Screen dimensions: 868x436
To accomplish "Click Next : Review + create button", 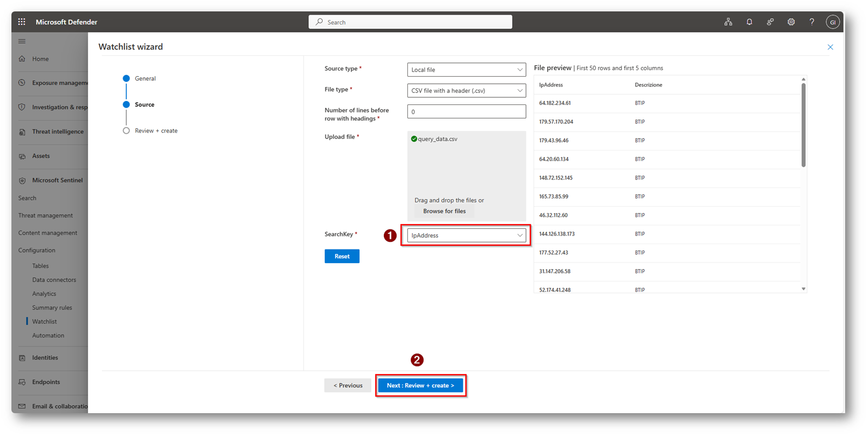I will point(420,385).
